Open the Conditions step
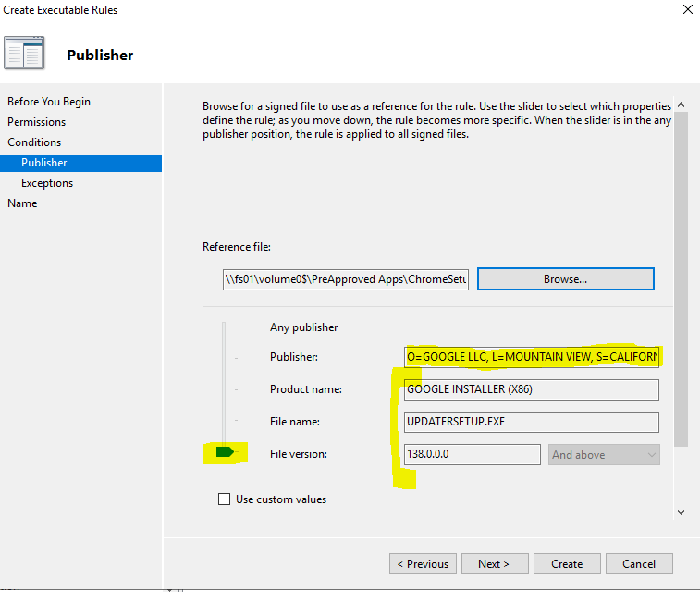 34,142
